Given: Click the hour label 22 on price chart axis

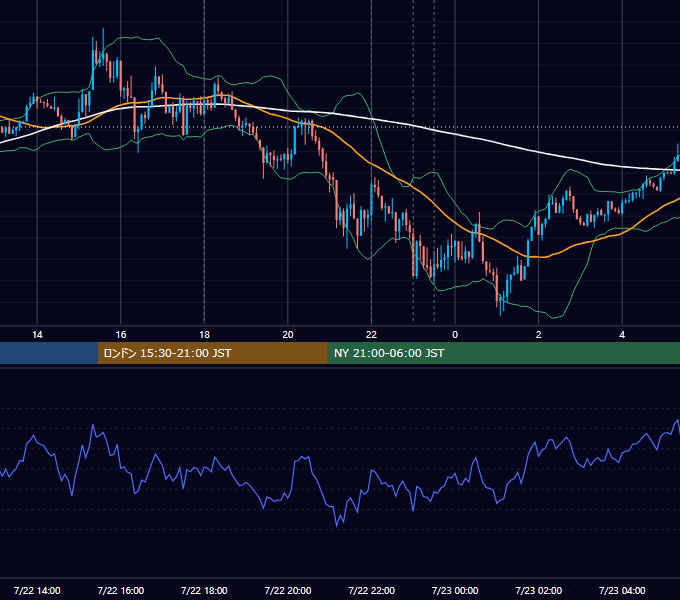Looking at the screenshot, I should (x=371, y=335).
